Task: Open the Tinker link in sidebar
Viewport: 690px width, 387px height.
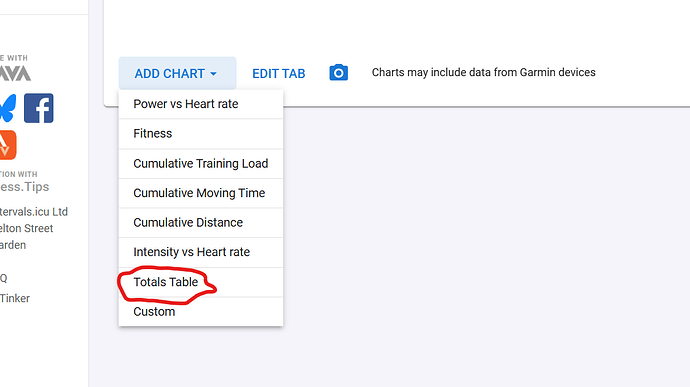Action: coord(15,299)
